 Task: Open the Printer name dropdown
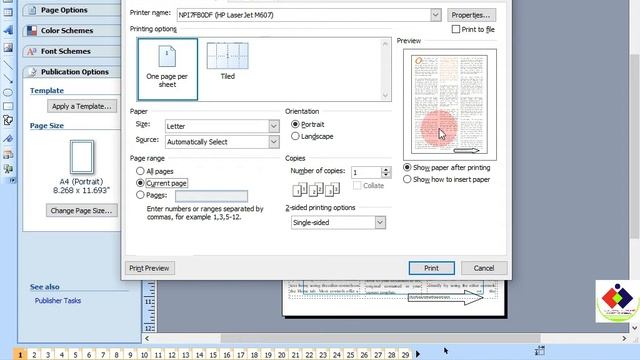pyautogui.click(x=436, y=15)
